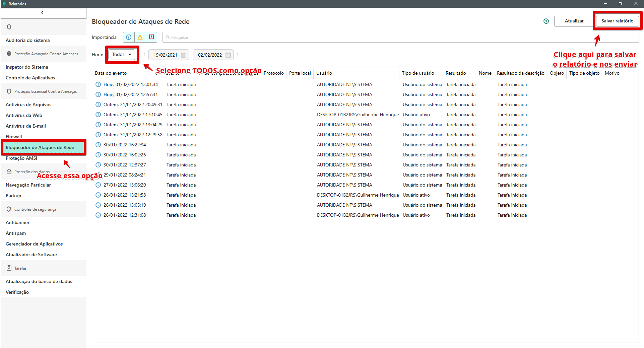Click the Usuário column header
Image resolution: width=644 pixels, height=348 pixels.
pyautogui.click(x=357, y=73)
